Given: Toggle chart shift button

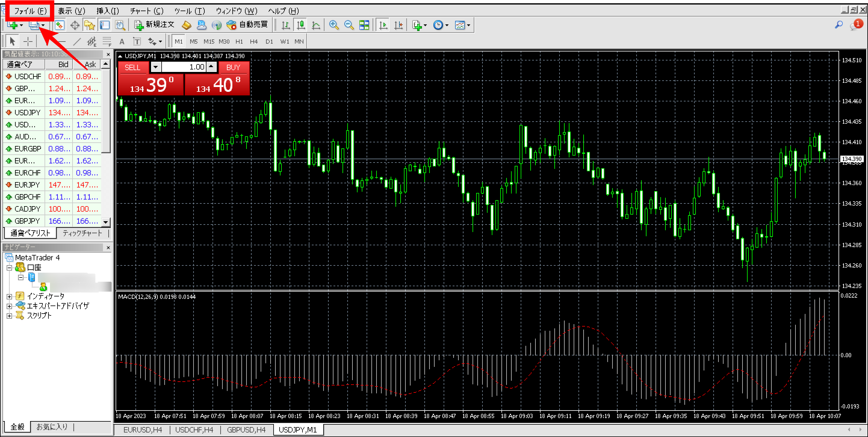Looking at the screenshot, I should pos(398,25).
